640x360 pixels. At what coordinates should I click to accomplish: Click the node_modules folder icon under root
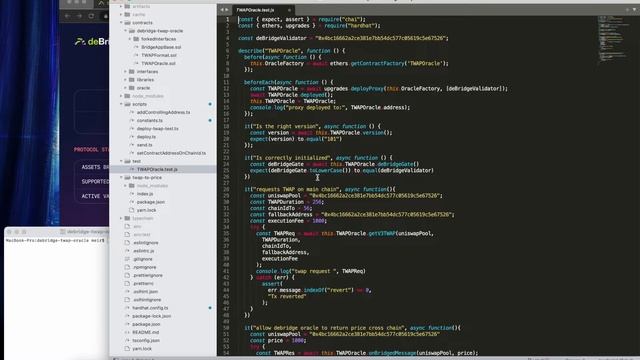tap(127, 96)
